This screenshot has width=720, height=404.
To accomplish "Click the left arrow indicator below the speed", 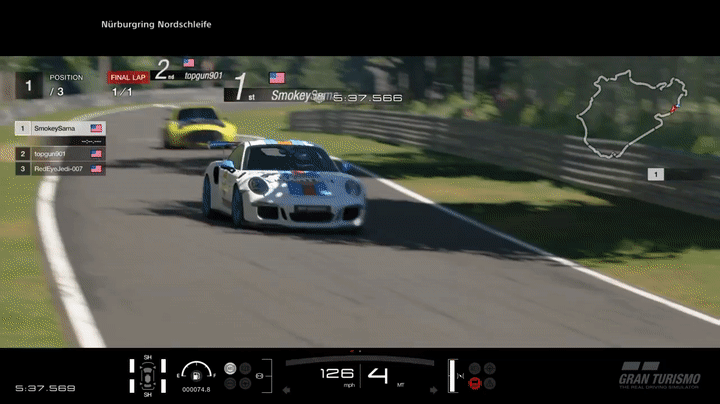I will coord(287,390).
